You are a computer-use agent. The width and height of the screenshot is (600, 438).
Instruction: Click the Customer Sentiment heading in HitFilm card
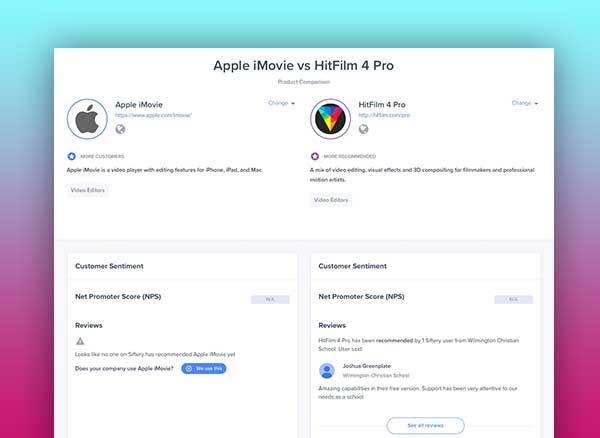(352, 266)
